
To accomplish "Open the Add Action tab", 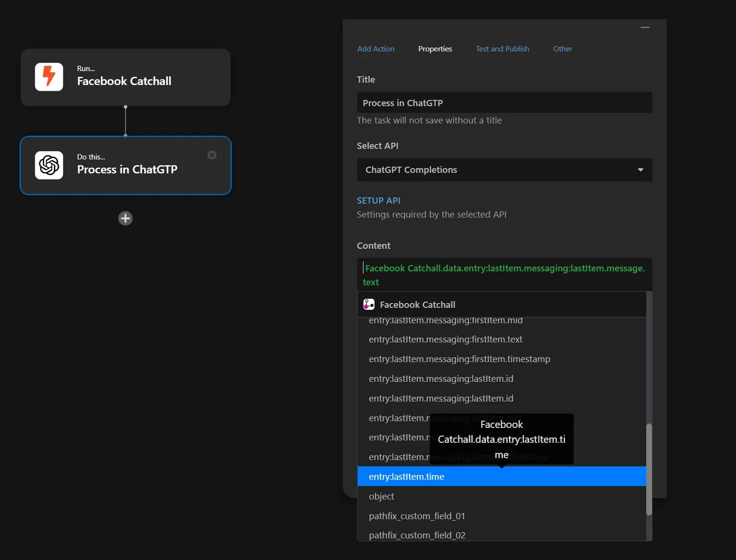I will point(376,49).
